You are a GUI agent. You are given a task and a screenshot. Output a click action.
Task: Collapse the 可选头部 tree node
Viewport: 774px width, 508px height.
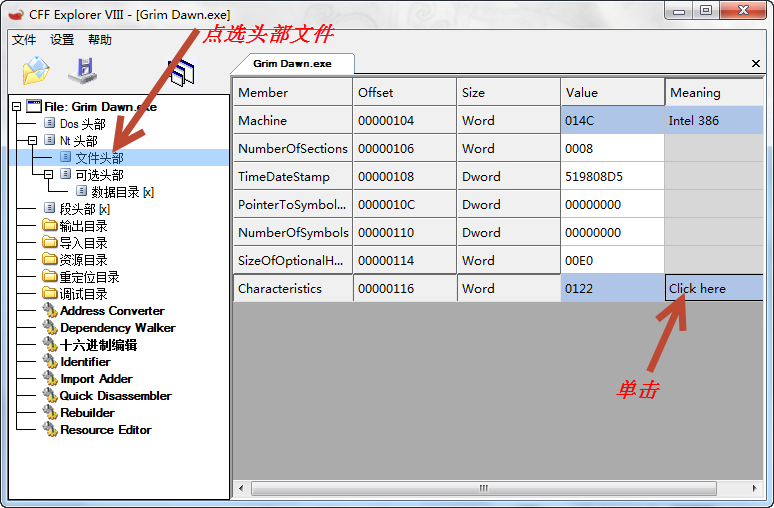pyautogui.click(x=49, y=175)
